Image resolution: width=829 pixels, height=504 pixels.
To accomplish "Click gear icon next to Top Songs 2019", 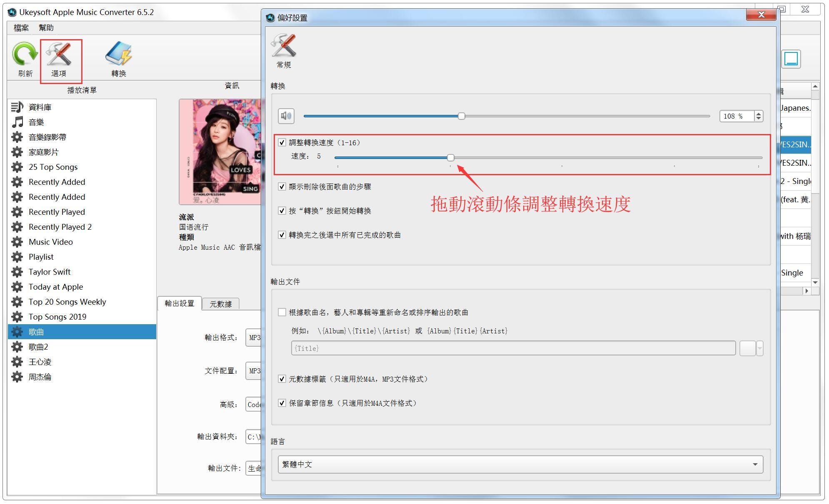I will (17, 317).
